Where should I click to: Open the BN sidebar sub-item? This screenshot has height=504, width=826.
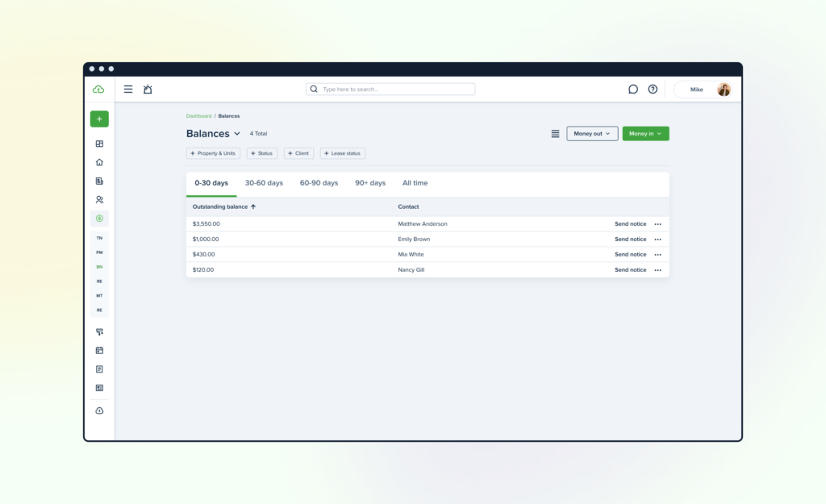tap(99, 267)
